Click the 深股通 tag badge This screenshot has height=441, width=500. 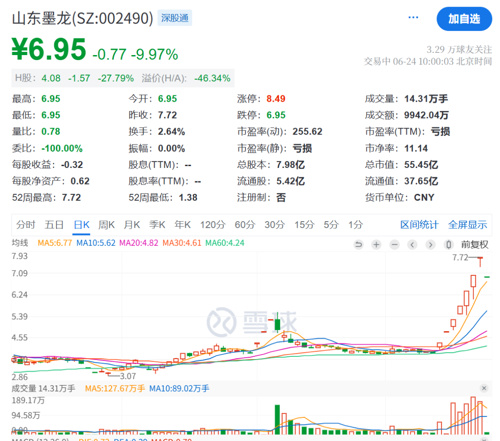tap(175, 18)
